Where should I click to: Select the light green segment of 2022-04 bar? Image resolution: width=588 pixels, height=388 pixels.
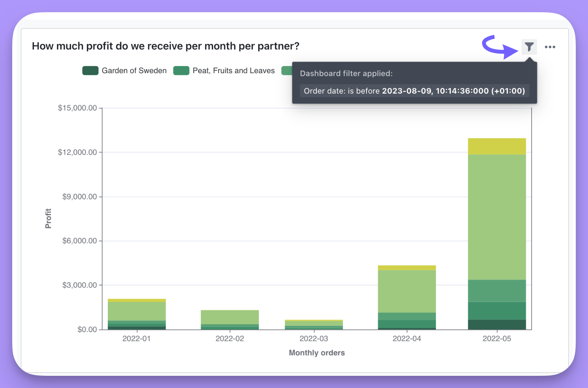pyautogui.click(x=407, y=292)
